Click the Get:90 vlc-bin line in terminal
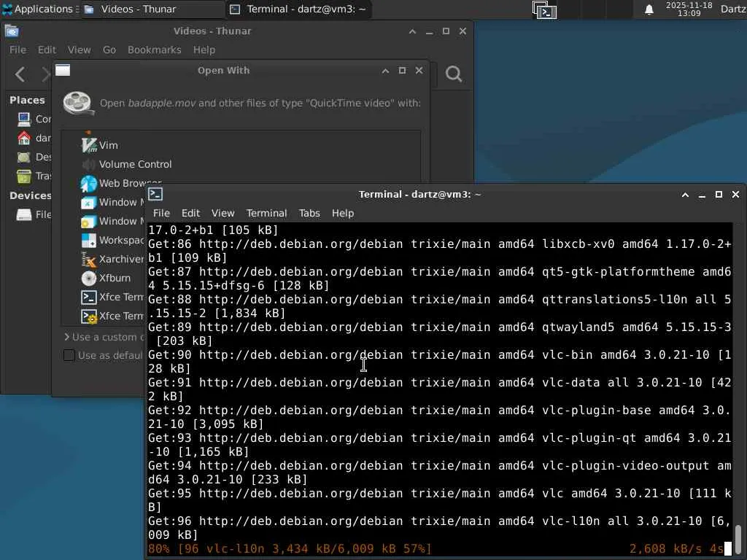The width and height of the screenshot is (747, 560). (x=440, y=362)
